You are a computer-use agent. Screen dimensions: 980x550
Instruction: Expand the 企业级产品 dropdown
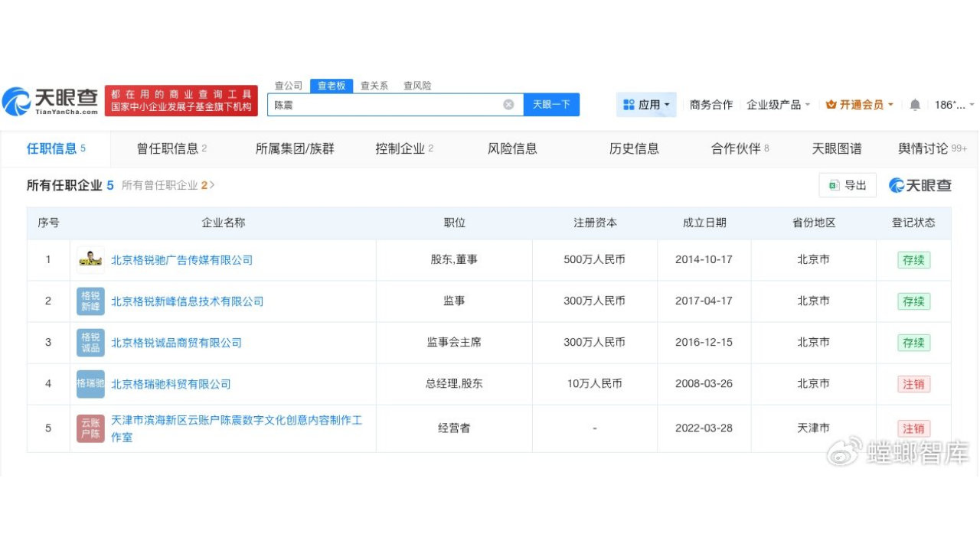tap(779, 105)
